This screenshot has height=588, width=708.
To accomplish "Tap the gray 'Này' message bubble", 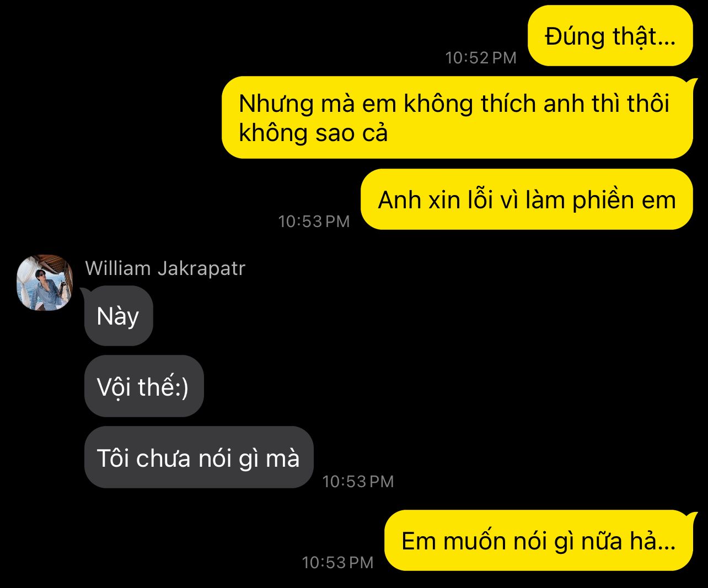I will click(119, 316).
